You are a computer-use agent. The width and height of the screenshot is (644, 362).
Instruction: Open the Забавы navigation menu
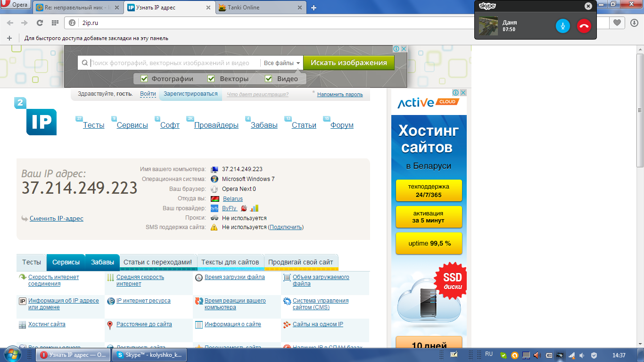tap(264, 125)
